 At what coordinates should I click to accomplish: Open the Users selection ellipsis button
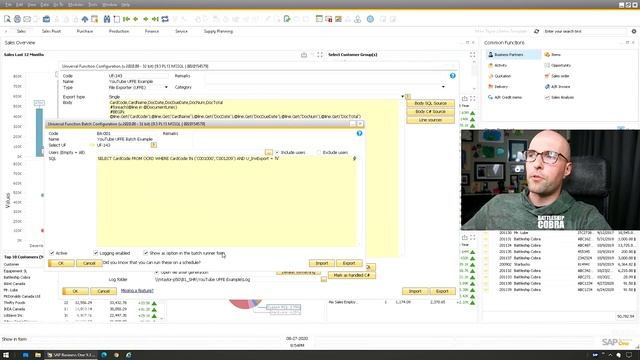(x=269, y=152)
